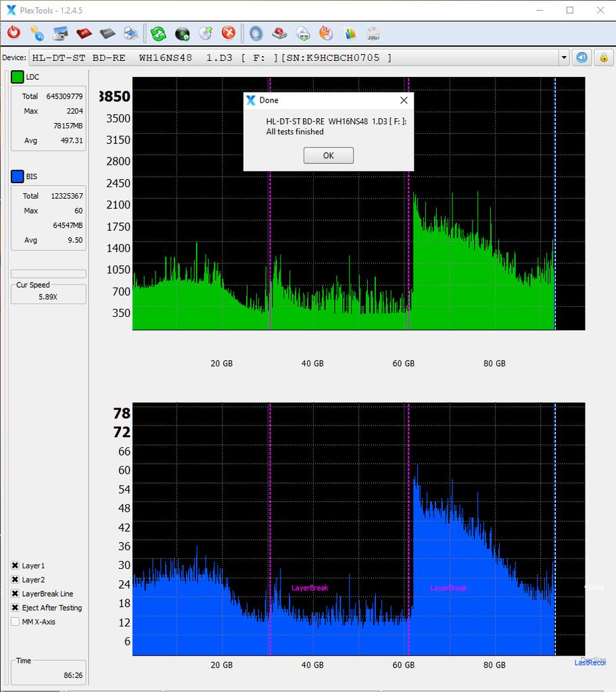Open the Device dropdown arrow
Image resolution: width=616 pixels, height=692 pixels.
point(564,58)
